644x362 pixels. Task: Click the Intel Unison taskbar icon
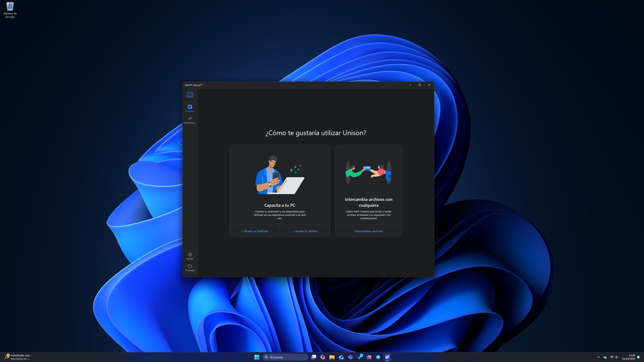point(387,357)
